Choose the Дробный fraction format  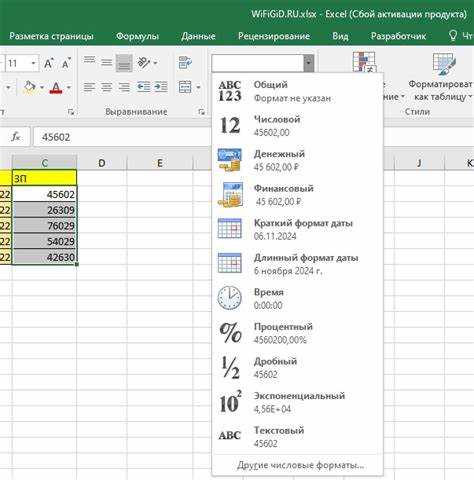(x=297, y=368)
